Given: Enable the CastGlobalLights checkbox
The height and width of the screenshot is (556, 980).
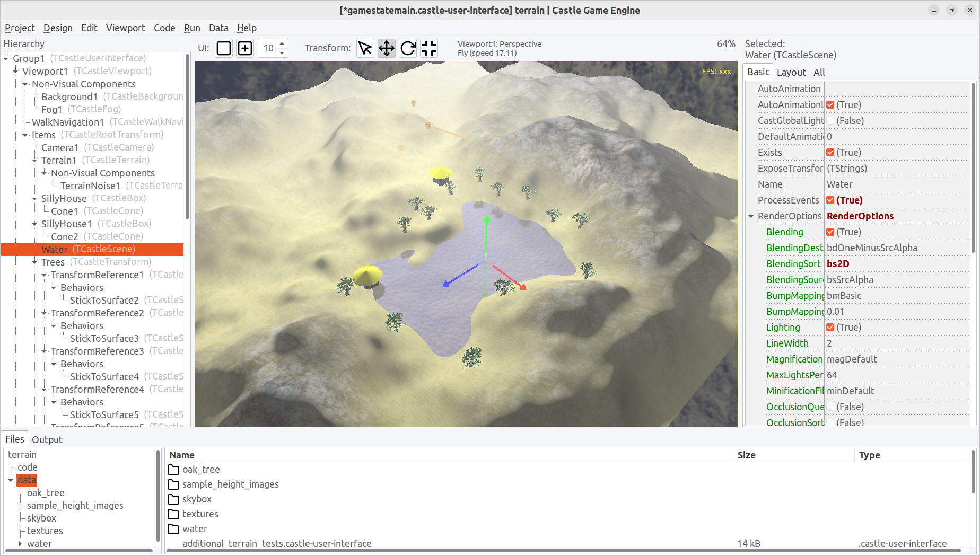Looking at the screenshot, I should (x=830, y=121).
